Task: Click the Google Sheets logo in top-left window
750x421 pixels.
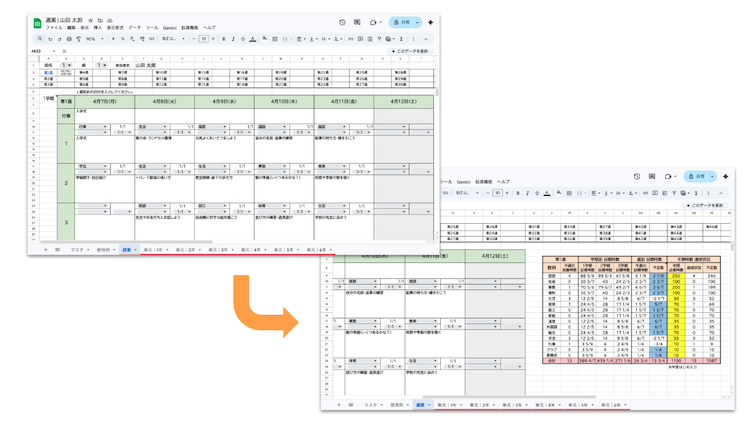Action: tap(37, 22)
